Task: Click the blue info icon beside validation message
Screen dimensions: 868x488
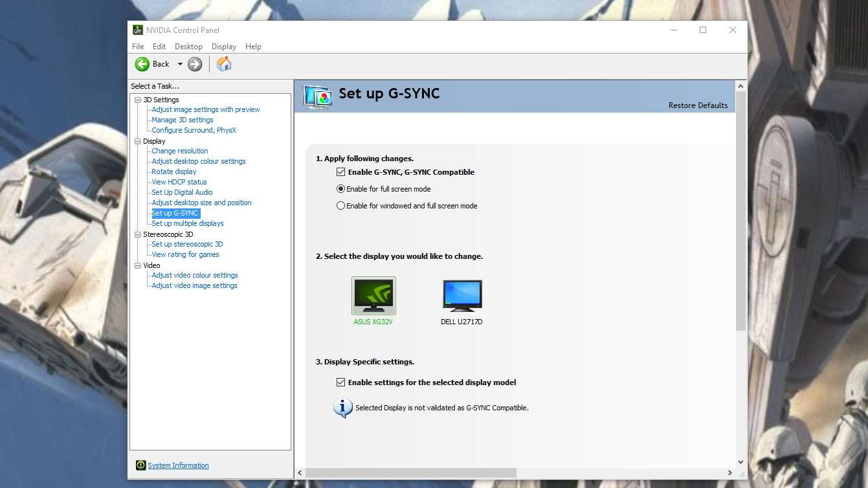Action: click(342, 408)
